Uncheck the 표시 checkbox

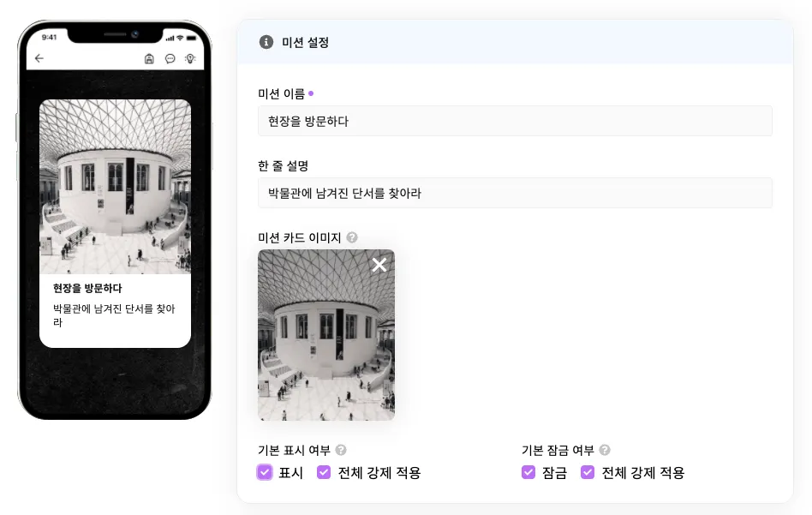pyautogui.click(x=265, y=472)
